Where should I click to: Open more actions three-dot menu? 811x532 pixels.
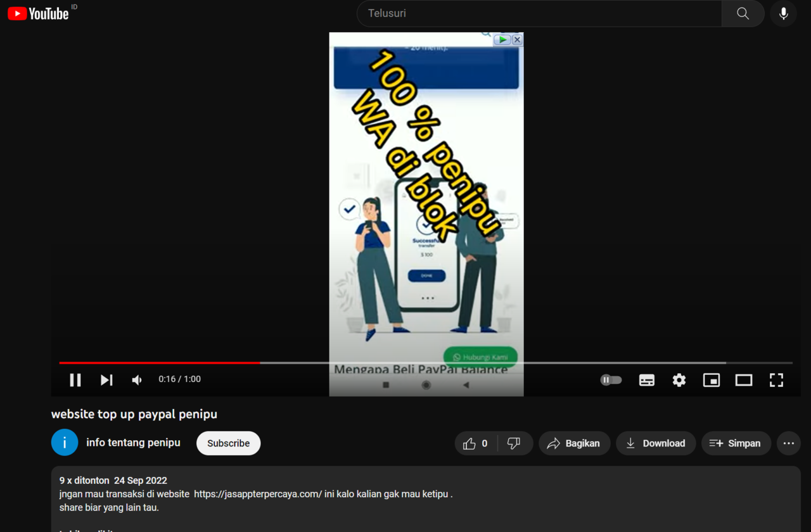coord(789,443)
